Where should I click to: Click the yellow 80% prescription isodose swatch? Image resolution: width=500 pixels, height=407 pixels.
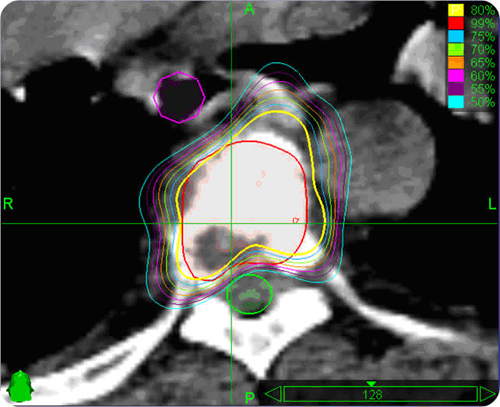(456, 10)
